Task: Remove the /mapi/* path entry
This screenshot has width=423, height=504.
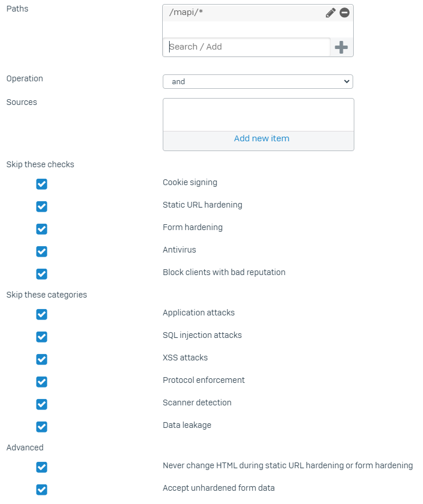Action: (345, 13)
